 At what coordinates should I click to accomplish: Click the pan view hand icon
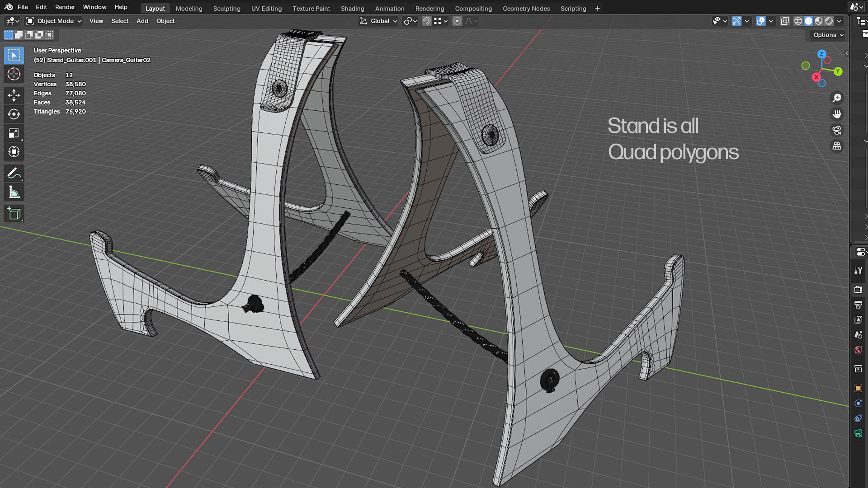pyautogui.click(x=837, y=114)
